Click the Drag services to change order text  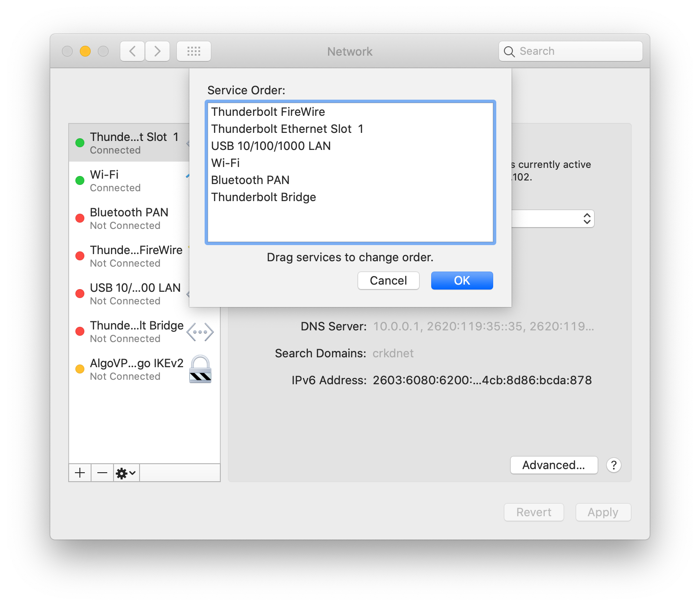pyautogui.click(x=350, y=257)
